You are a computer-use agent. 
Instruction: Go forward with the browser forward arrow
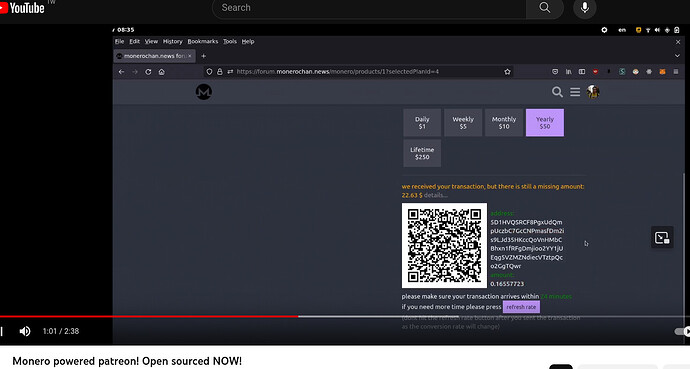pyautogui.click(x=135, y=72)
